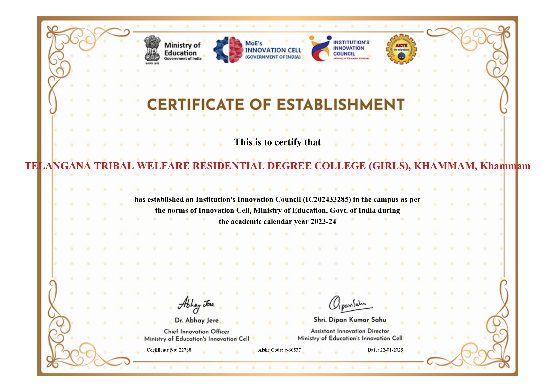Click "Date: 22-01-2025"
The height and width of the screenshot is (392, 555).
(x=385, y=350)
